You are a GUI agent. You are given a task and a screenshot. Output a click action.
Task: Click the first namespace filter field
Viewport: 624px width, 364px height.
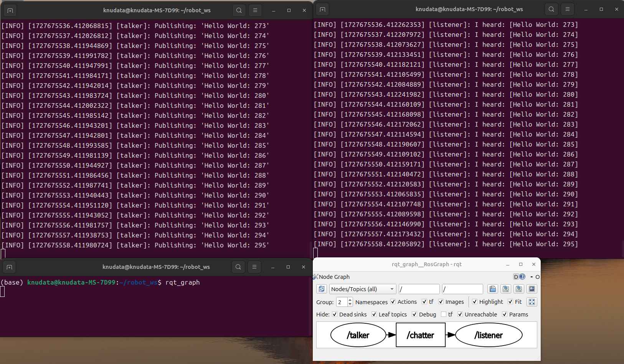pos(419,289)
